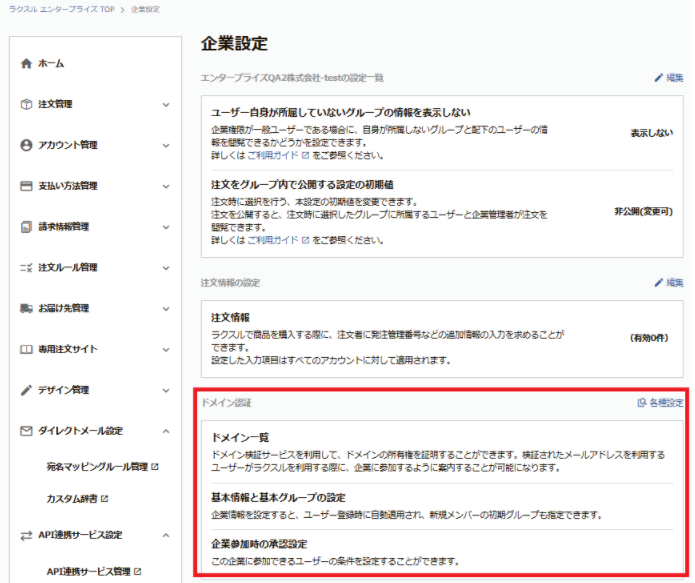Open 注文管理 sidebar menu item

pyautogui.click(x=55, y=104)
